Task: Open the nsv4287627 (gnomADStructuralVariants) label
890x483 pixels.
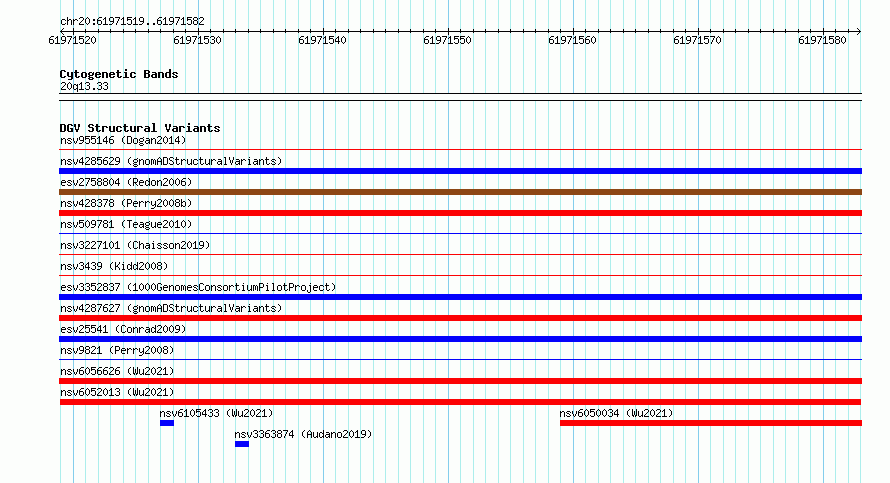Action: [x=171, y=308]
